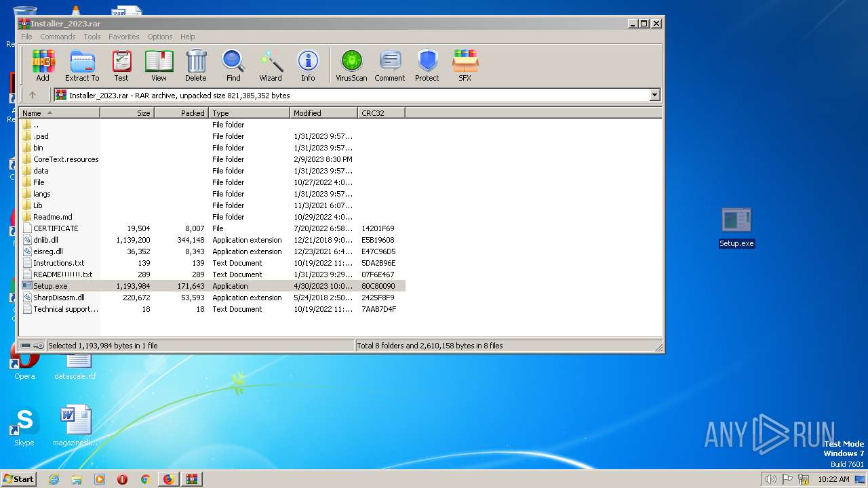Select the langs folder

[212, 194]
